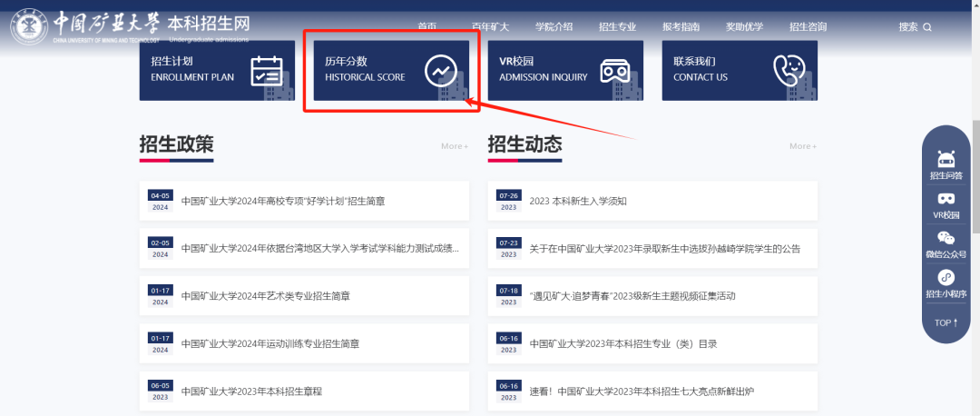The height and width of the screenshot is (416, 980).
Task: Open 遇见矿大·追梦青春 video collection article
Action: 632,296
